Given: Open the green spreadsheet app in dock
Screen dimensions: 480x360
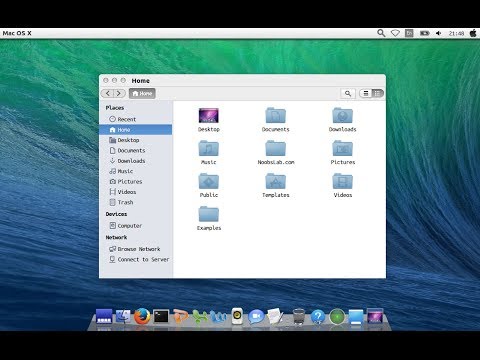Looking at the screenshot, I should [200, 317].
